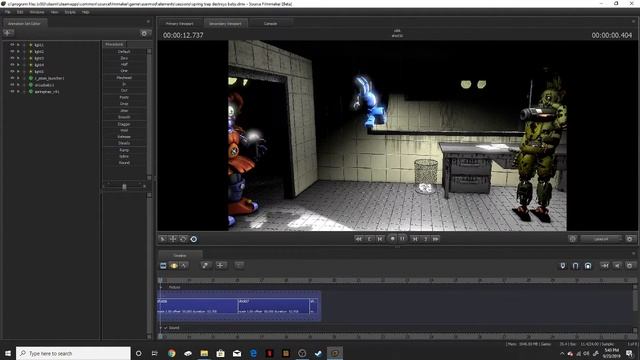Select the viewport selection arrow tool

pyautogui.click(x=162, y=239)
